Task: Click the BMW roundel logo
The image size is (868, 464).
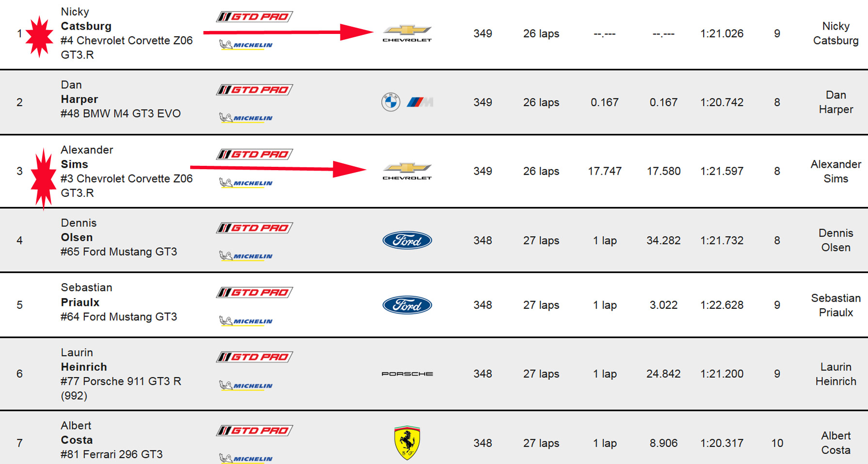Action: (390, 102)
